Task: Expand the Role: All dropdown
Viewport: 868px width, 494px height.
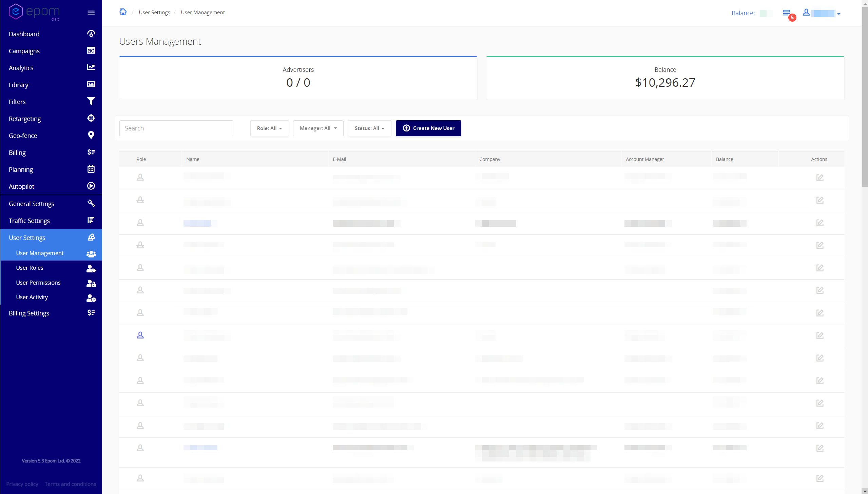Action: coord(269,128)
